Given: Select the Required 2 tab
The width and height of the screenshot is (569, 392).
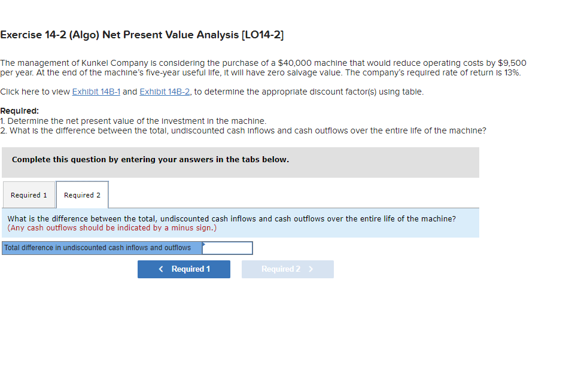Looking at the screenshot, I should click(82, 195).
